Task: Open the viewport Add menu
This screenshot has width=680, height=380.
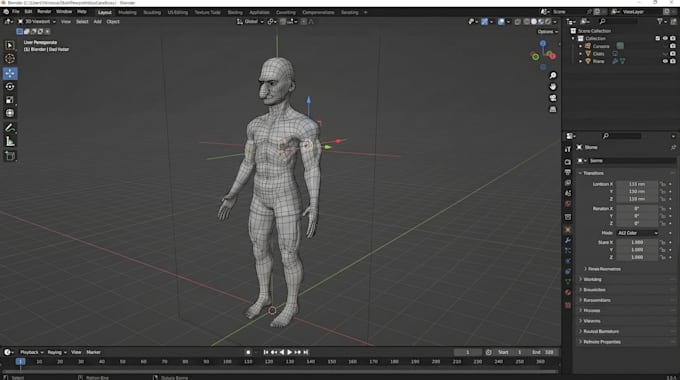Action: coord(98,21)
